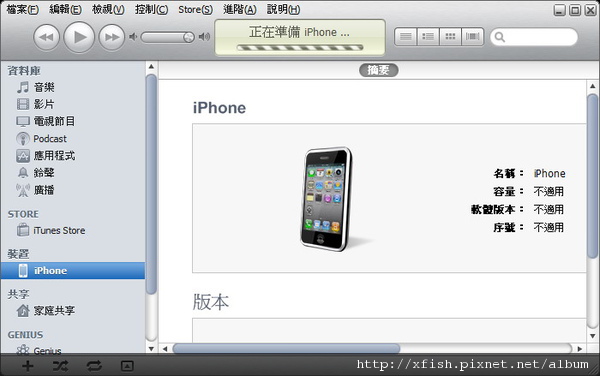The height and width of the screenshot is (376, 600).
Task: Select iPhone device in sidebar
Action: (x=73, y=270)
